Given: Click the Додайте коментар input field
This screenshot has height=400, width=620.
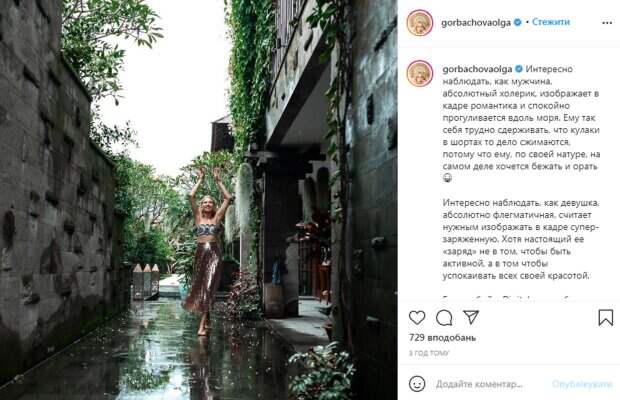Looking at the screenshot, I should 479,384.
